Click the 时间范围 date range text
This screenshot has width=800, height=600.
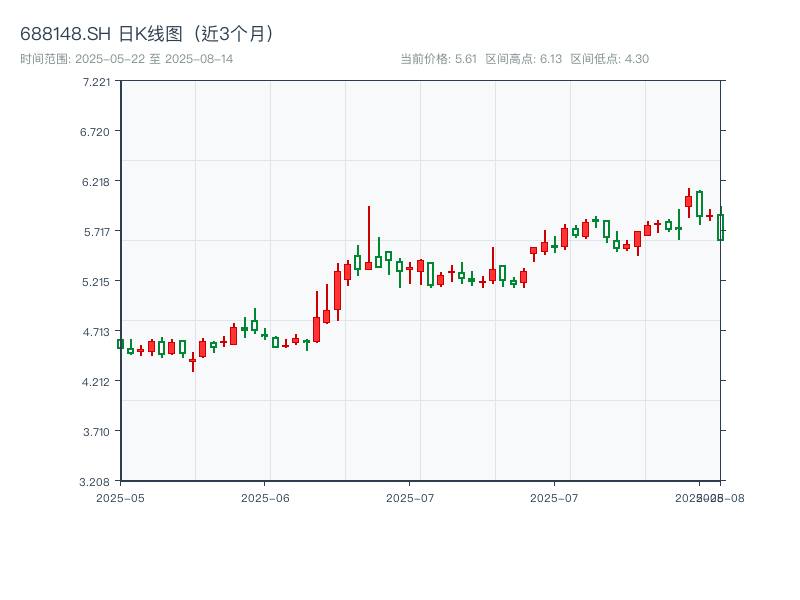click(126, 59)
